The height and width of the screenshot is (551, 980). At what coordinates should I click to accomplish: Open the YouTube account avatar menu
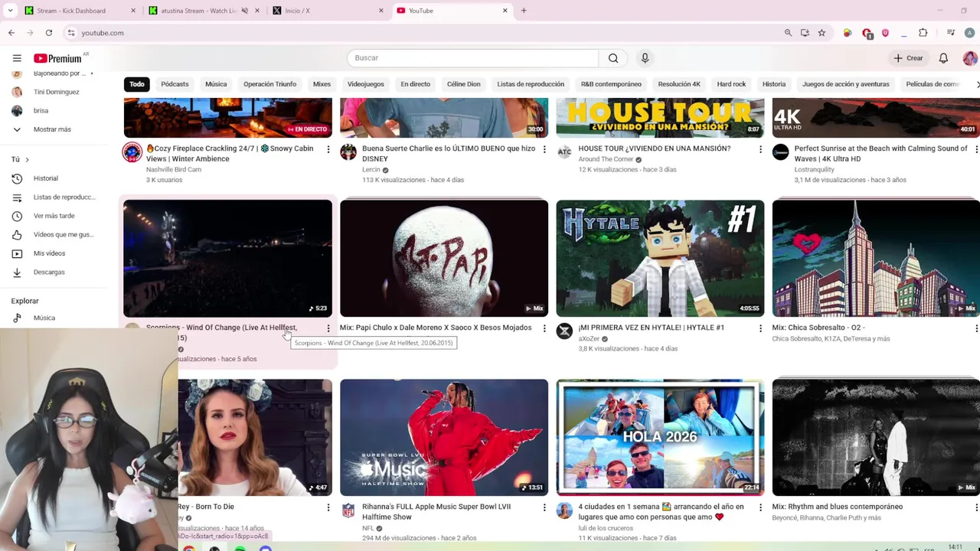point(969,58)
